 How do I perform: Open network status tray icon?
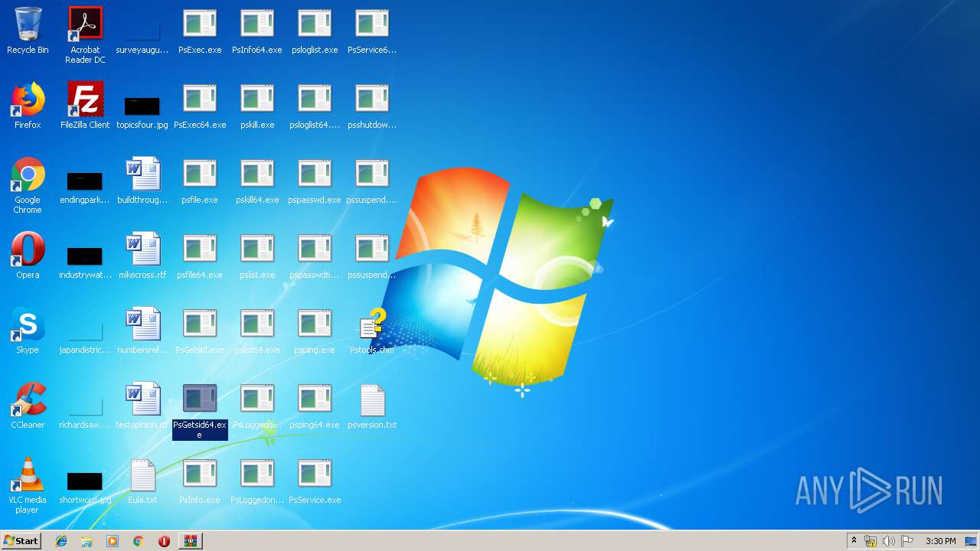point(871,541)
